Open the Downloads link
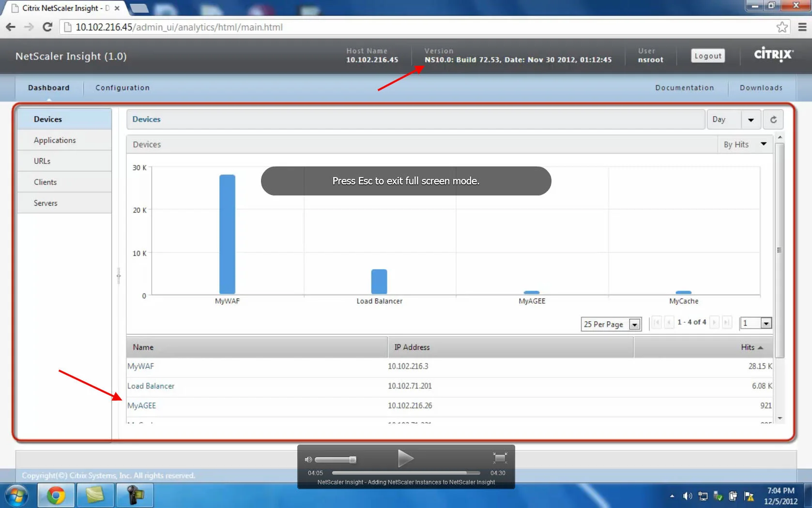 pyautogui.click(x=761, y=88)
